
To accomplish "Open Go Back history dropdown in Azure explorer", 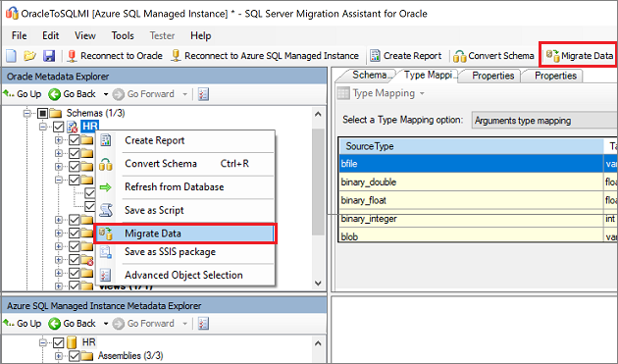I will coord(106,324).
